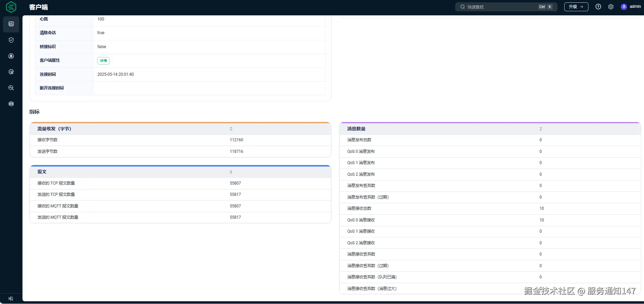Image resolution: width=644 pixels, height=304 pixels.
Task: Click the 详情 button for client attributes
Action: [x=103, y=61]
